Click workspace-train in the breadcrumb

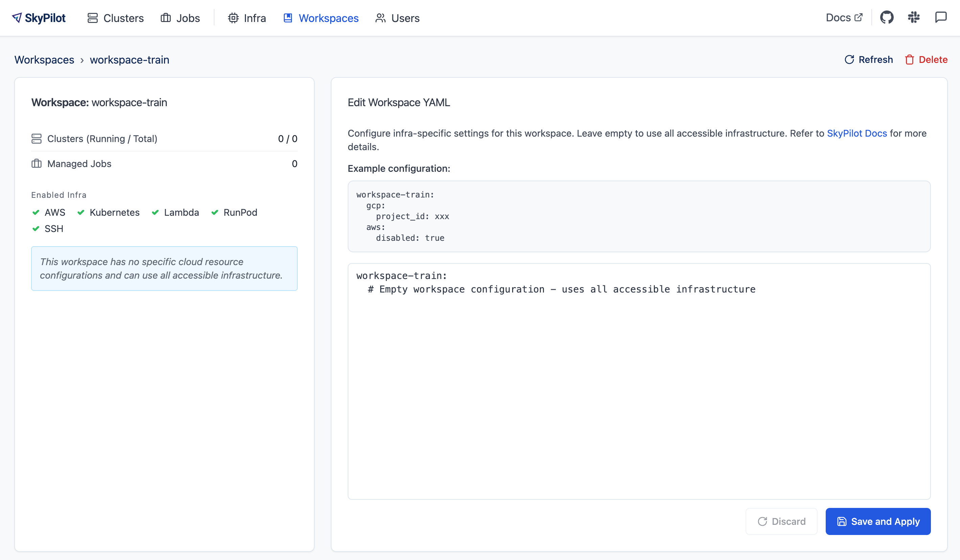click(x=130, y=60)
